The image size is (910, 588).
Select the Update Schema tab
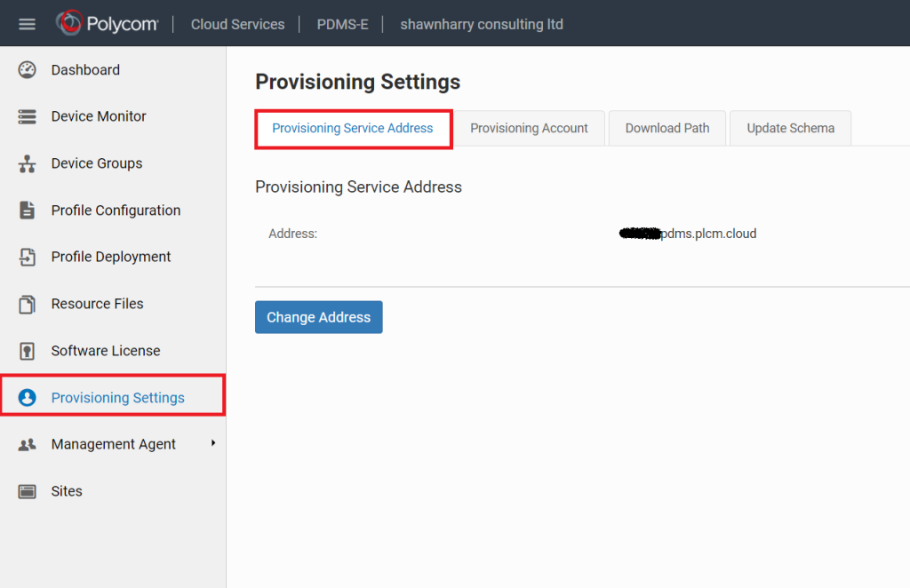pyautogui.click(x=790, y=128)
